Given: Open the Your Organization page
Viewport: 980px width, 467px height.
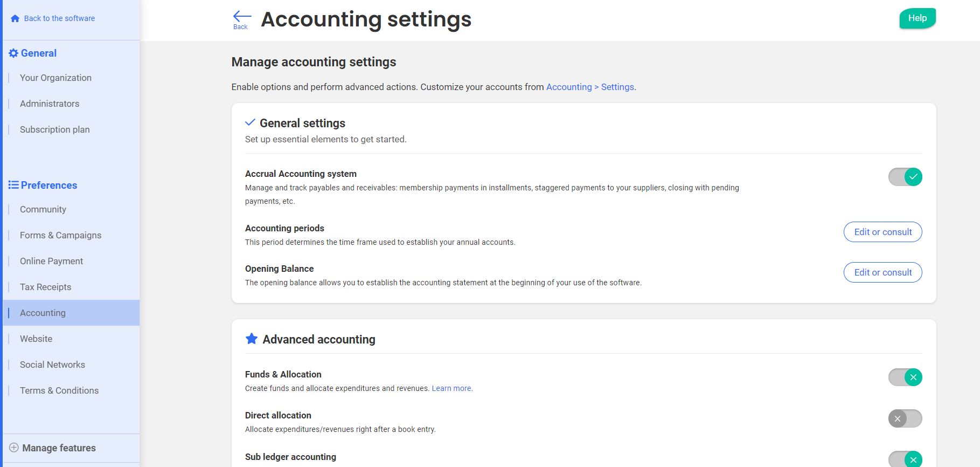Looking at the screenshot, I should tap(56, 78).
